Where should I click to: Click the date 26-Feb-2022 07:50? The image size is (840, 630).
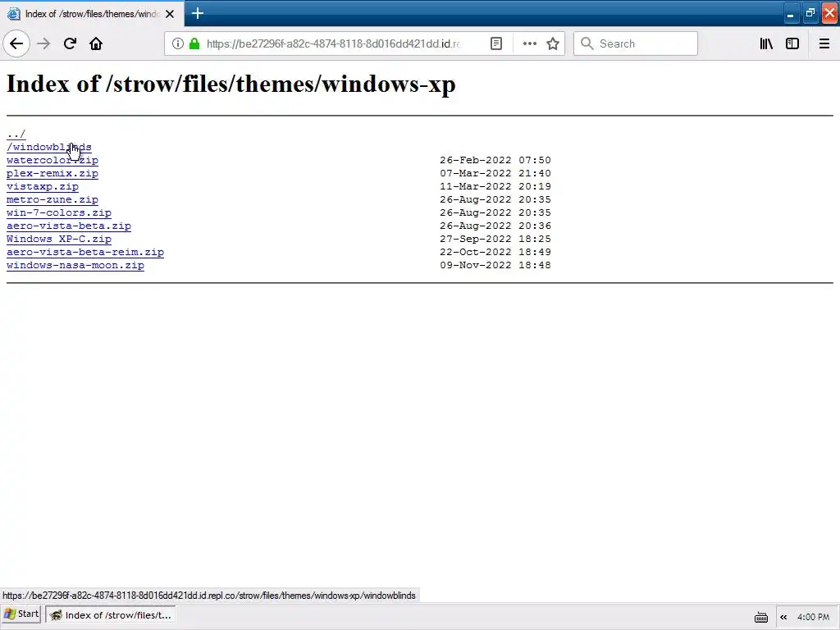pyautogui.click(x=495, y=160)
